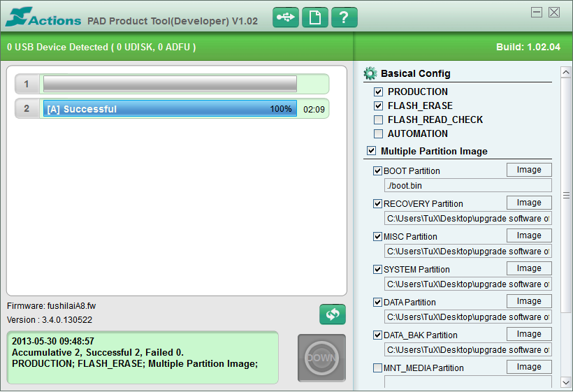Uncheck the SYSTEM Partition checkbox
573x392 pixels.
[x=377, y=270]
